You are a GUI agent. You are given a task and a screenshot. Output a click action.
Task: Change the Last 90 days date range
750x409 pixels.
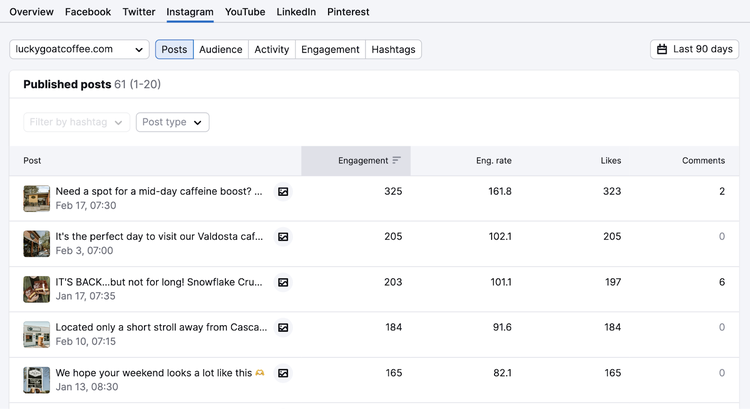click(x=695, y=49)
